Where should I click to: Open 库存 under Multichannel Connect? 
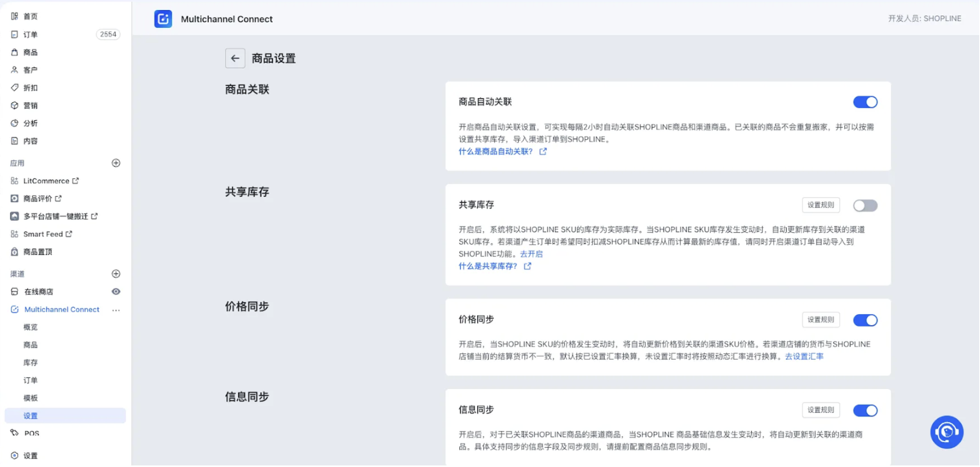(x=31, y=363)
